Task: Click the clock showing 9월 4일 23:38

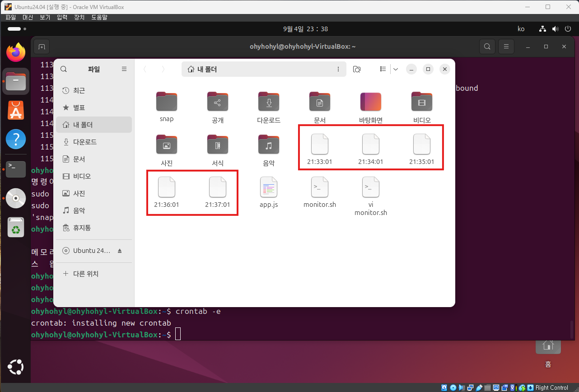Action: 305,29
